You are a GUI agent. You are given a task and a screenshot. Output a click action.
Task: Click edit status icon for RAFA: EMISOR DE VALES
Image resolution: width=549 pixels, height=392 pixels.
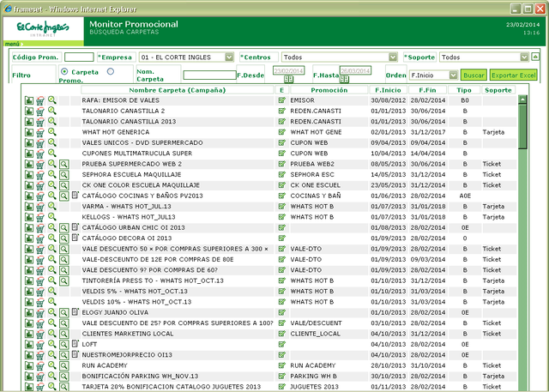(x=282, y=100)
